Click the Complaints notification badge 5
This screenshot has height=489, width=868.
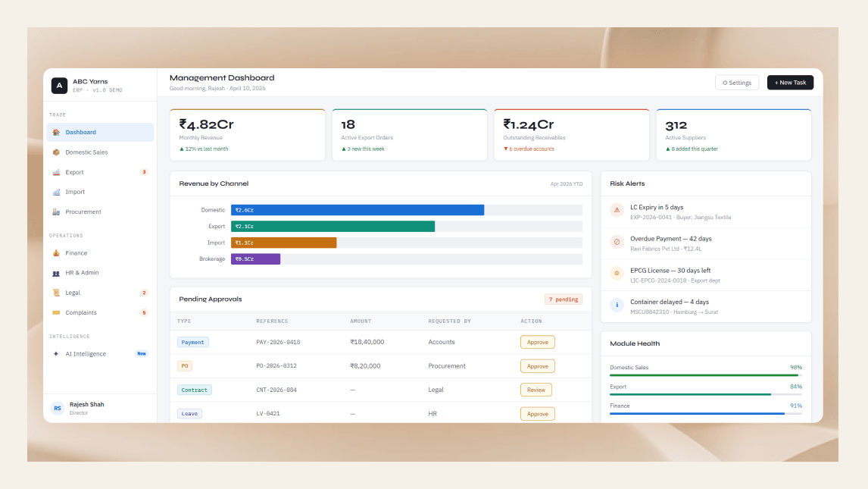(x=145, y=313)
